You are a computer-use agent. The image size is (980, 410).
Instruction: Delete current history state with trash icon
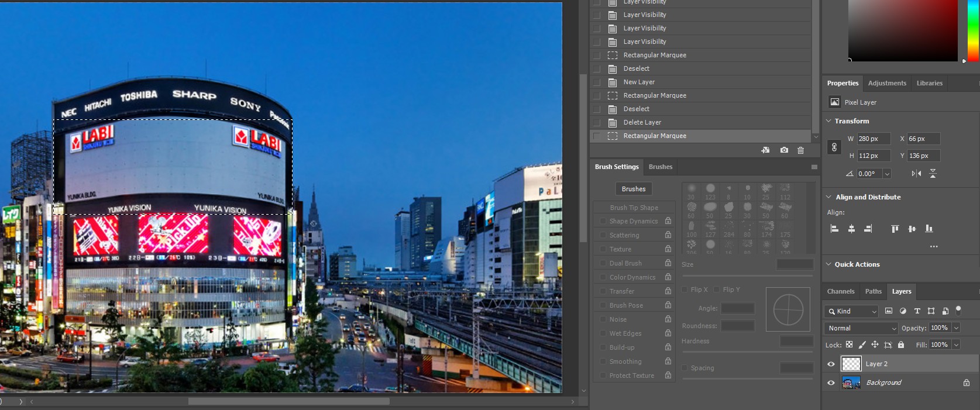[800, 150]
